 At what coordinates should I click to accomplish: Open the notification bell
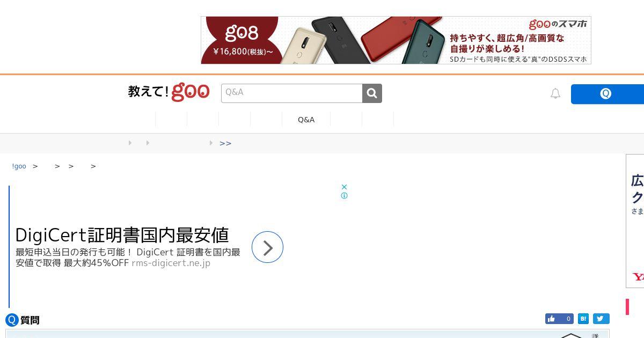555,93
